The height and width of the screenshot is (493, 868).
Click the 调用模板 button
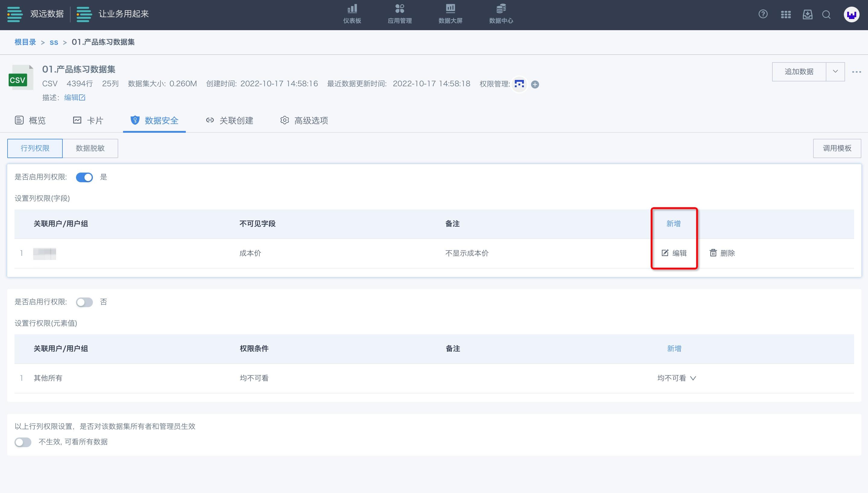(837, 148)
